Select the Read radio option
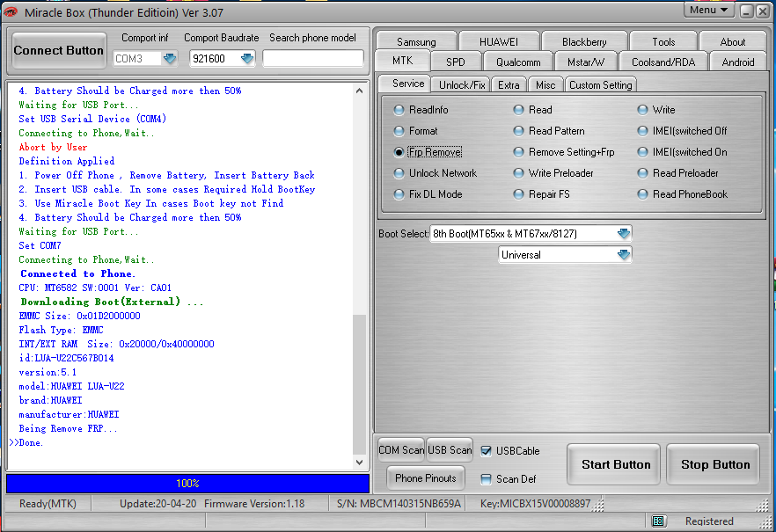Viewport: 776px width, 532px height. [x=518, y=110]
